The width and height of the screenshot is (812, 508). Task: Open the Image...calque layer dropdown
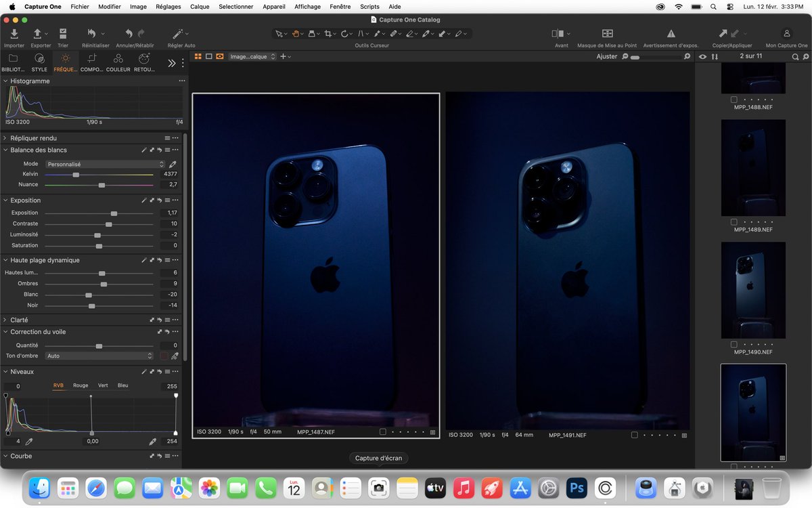click(252, 57)
